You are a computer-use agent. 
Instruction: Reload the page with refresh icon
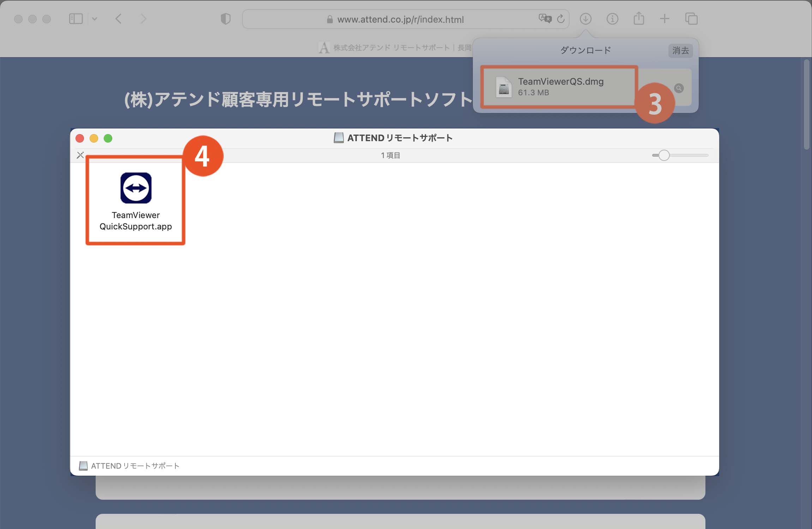[x=561, y=19]
